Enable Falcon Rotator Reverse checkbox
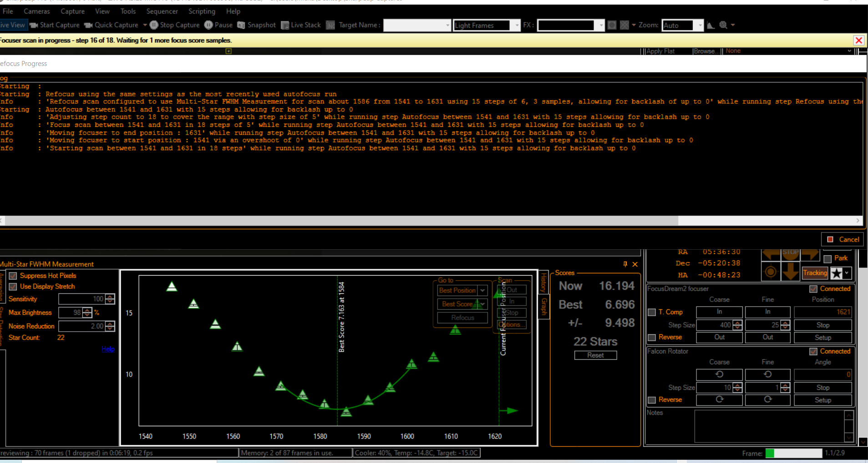Screen dimensions: 868x463 (x=652, y=400)
